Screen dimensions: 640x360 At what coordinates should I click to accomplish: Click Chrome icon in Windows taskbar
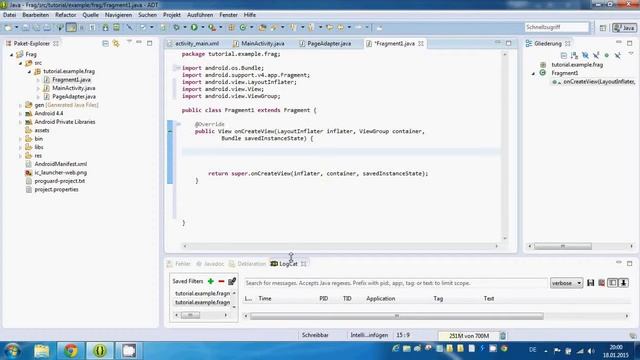click(x=71, y=351)
